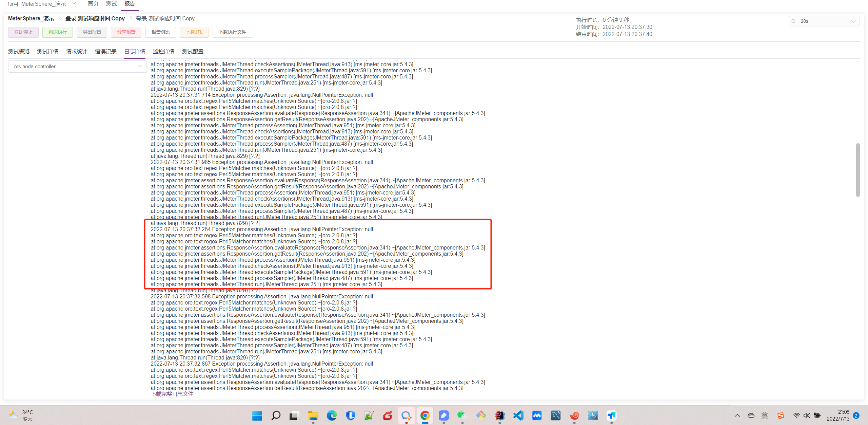Open File Explorer from the taskbar
The width and height of the screenshot is (868, 425).
pyautogui.click(x=313, y=415)
